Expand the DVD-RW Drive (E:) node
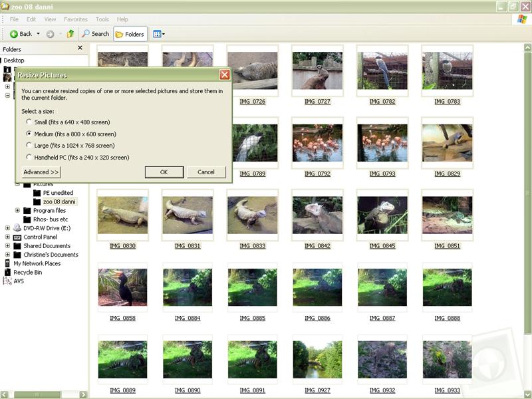The image size is (532, 399). pos(7,228)
